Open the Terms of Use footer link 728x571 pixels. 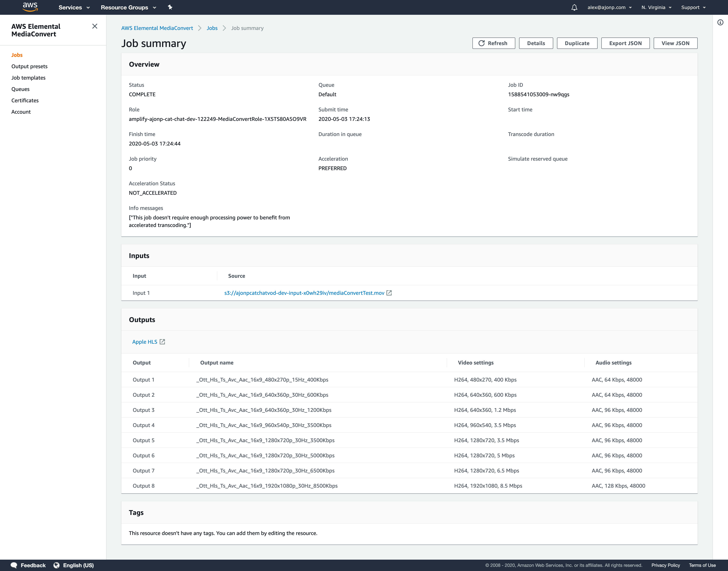click(702, 565)
